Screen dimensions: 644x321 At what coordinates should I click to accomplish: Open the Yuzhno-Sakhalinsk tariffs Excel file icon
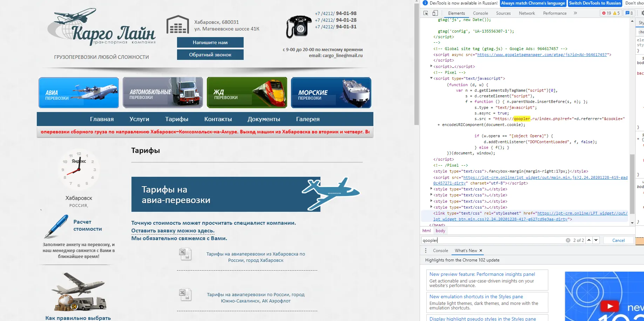pyautogui.click(x=185, y=295)
